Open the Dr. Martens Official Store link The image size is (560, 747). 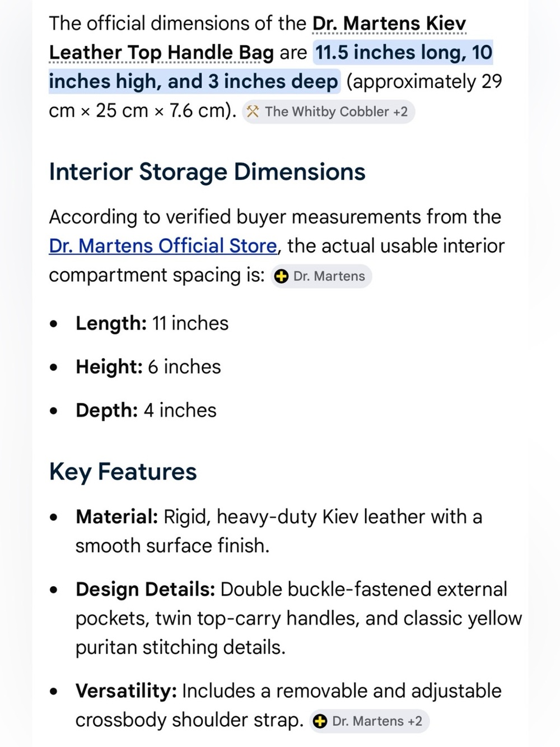[x=163, y=246]
